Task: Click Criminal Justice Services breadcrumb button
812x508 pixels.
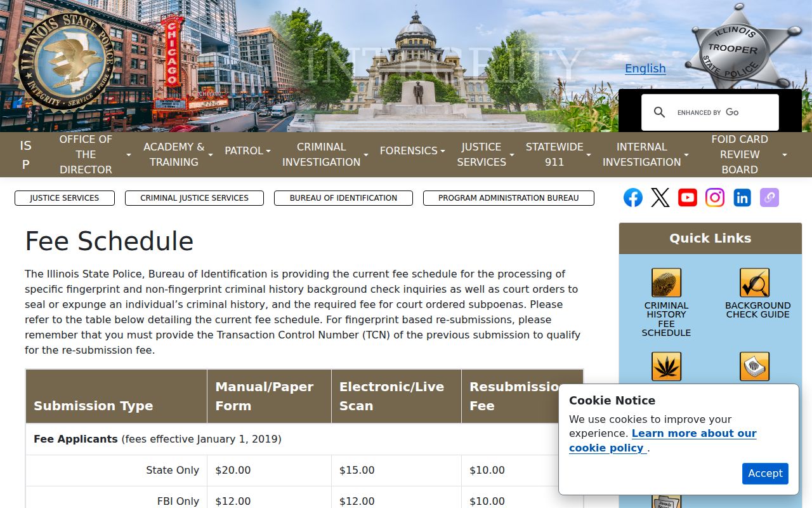Action: pyautogui.click(x=194, y=198)
